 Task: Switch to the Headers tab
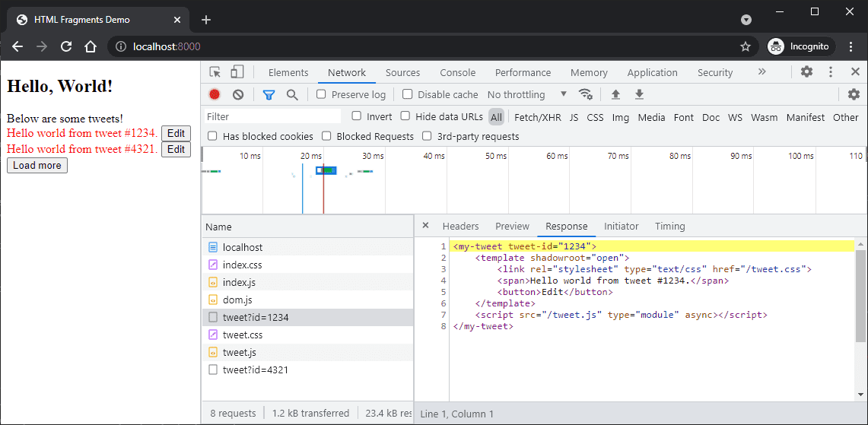(x=460, y=226)
